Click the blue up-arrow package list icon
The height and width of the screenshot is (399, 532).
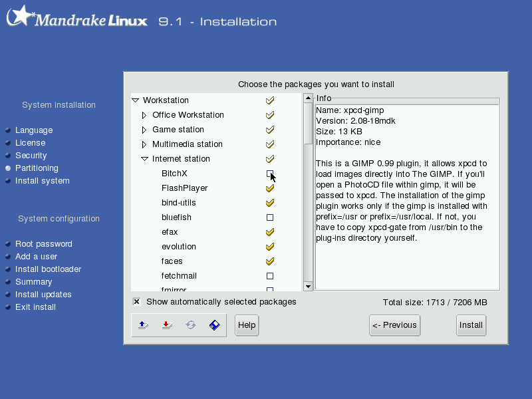pos(143,325)
